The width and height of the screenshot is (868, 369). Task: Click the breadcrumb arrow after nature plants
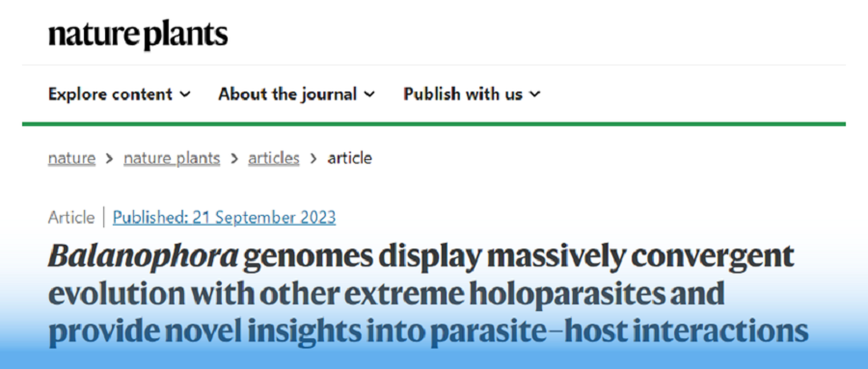(x=234, y=159)
